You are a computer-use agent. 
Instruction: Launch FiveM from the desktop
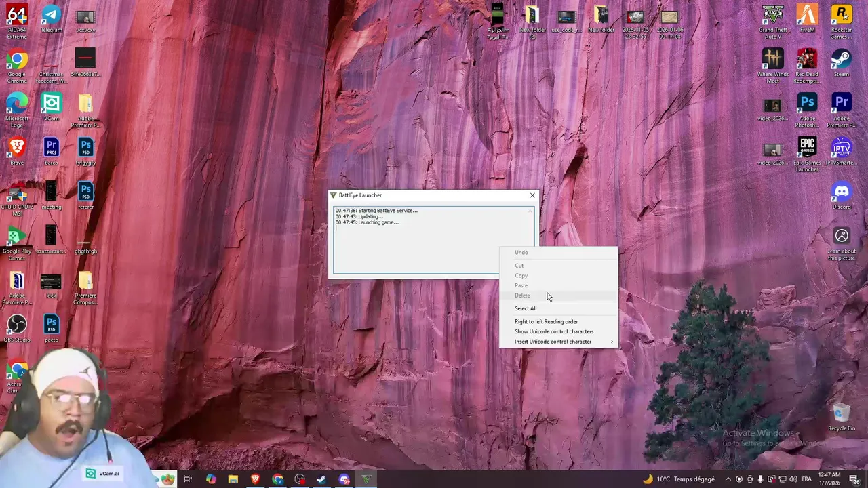[807, 19]
